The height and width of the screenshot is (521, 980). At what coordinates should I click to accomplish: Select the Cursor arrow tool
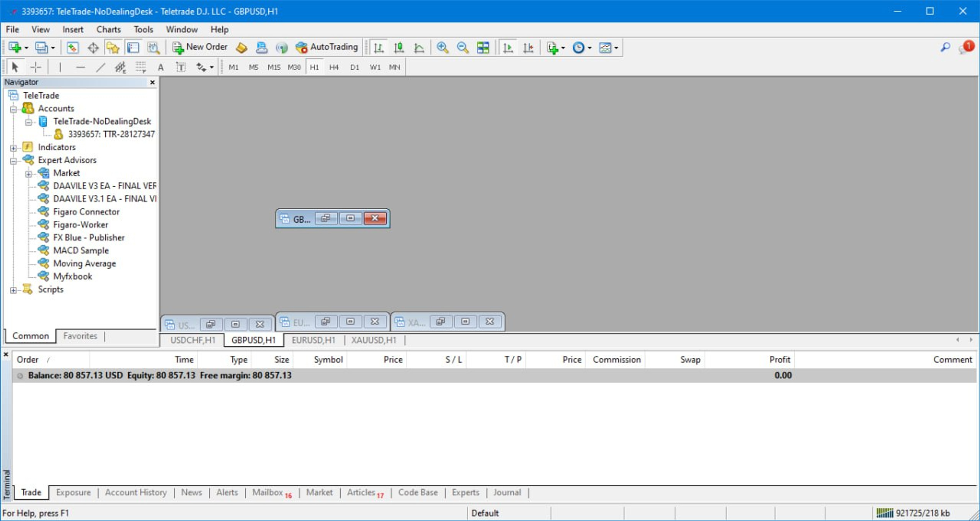coord(15,67)
